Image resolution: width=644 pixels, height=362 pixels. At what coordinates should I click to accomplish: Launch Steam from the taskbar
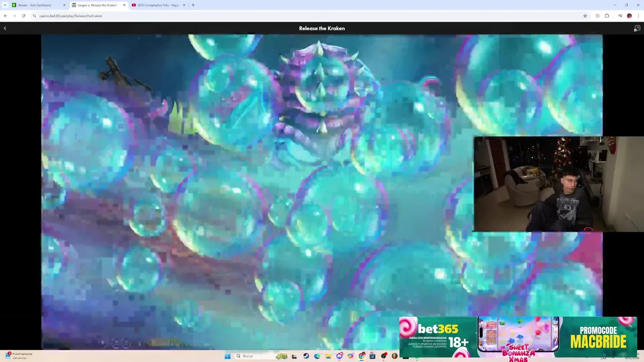(x=306, y=356)
